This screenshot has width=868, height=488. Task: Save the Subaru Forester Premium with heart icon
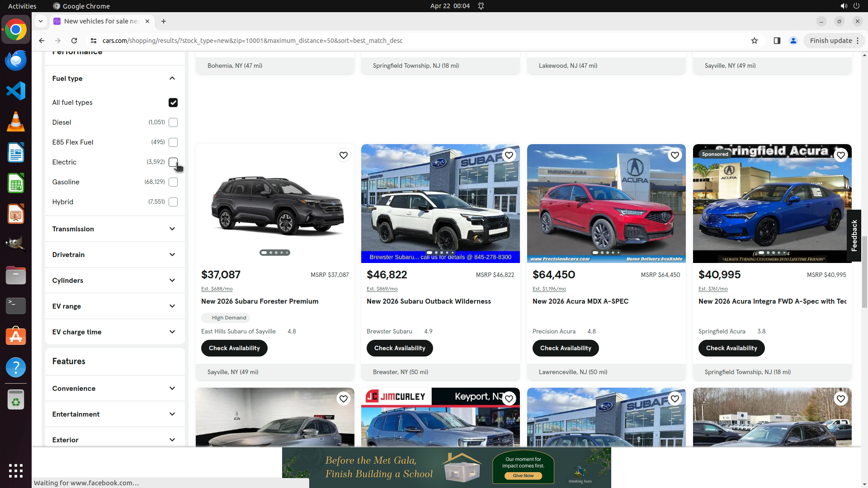(343, 155)
